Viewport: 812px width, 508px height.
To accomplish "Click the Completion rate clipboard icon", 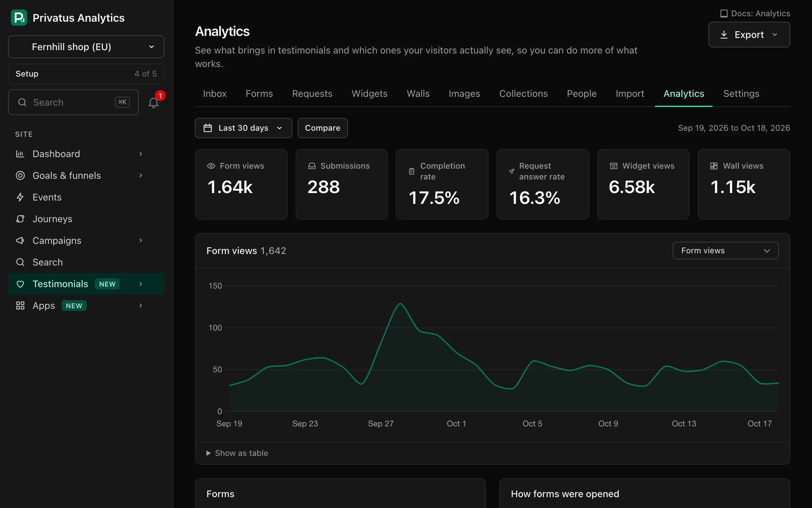I will (411, 171).
